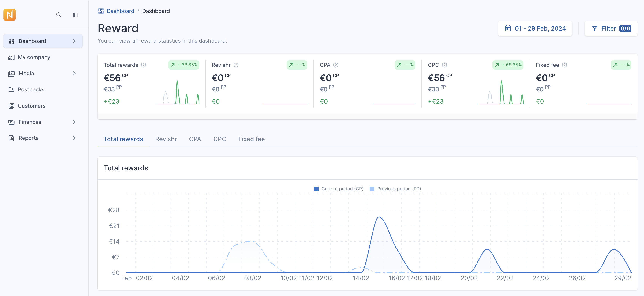Open help tooltip next to CPC card

(x=444, y=65)
